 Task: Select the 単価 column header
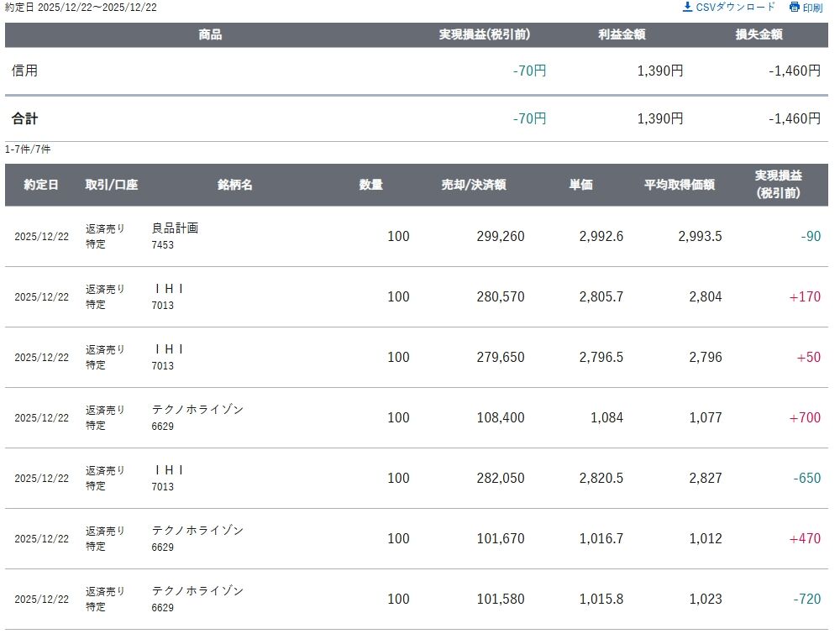pos(580,185)
